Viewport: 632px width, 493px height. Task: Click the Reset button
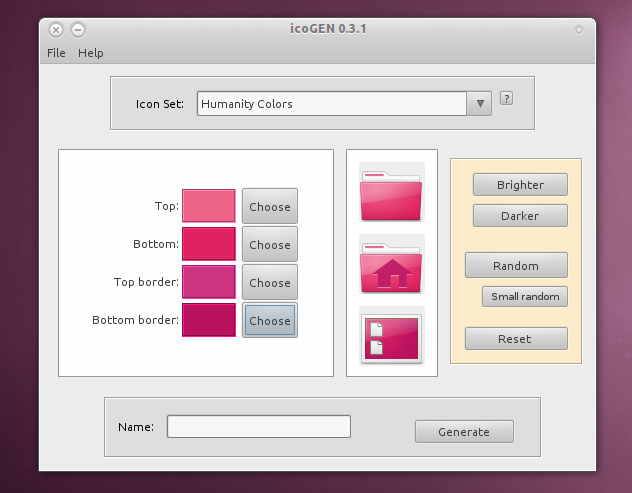516,339
